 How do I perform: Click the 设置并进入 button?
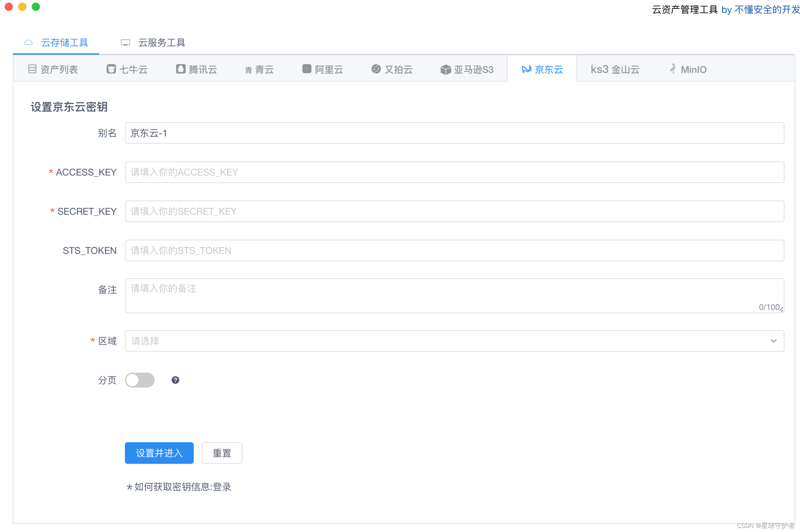click(x=159, y=453)
